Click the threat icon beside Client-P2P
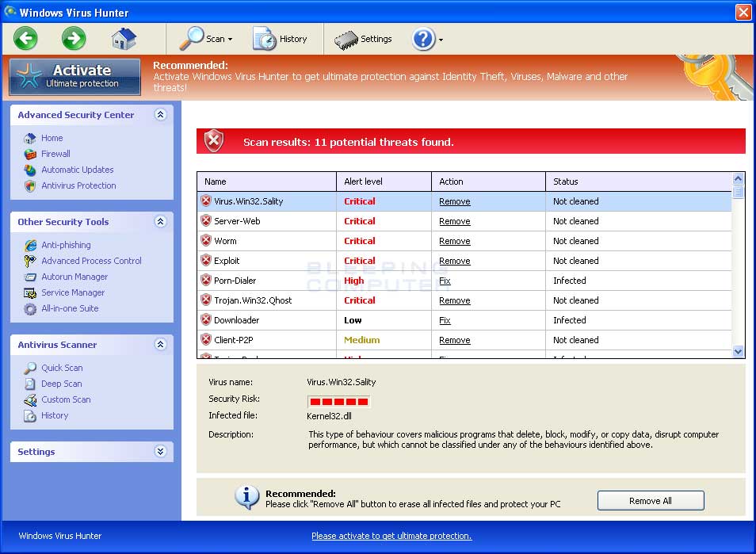Screen dimensions: 756x554 coord(206,339)
